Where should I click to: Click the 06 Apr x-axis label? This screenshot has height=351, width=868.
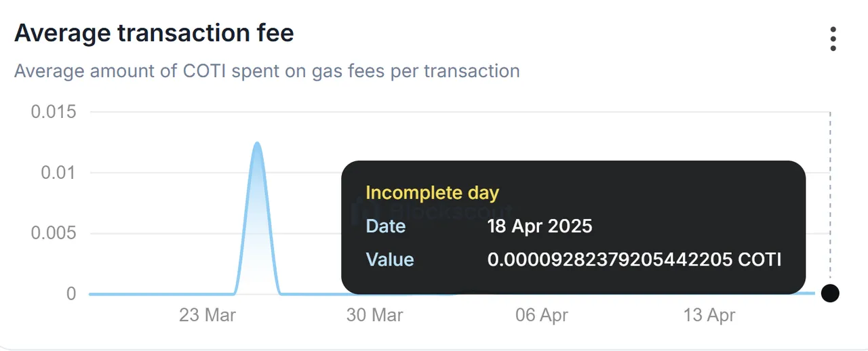[542, 315]
